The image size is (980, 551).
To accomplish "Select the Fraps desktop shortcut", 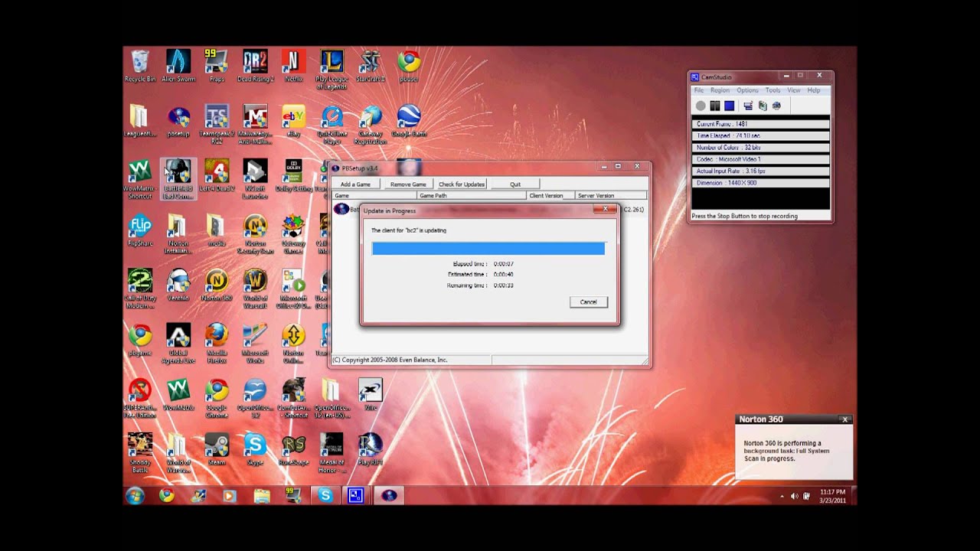I will 217,66.
